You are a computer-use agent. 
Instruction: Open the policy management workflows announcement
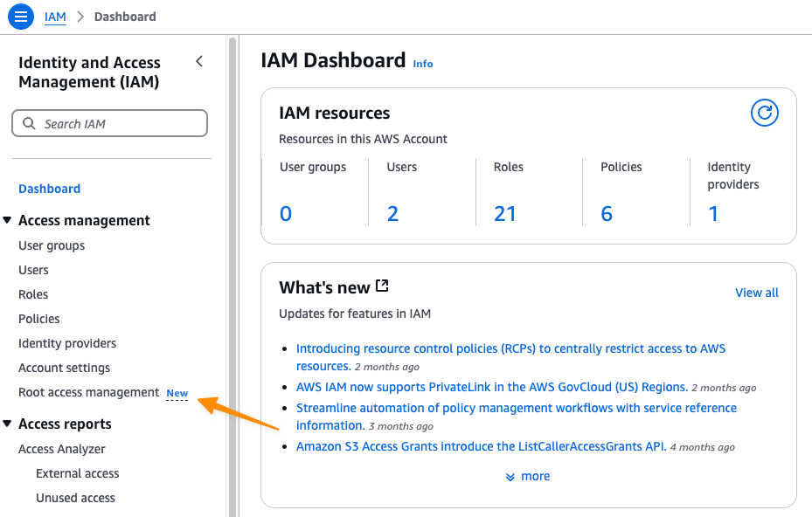click(x=517, y=416)
